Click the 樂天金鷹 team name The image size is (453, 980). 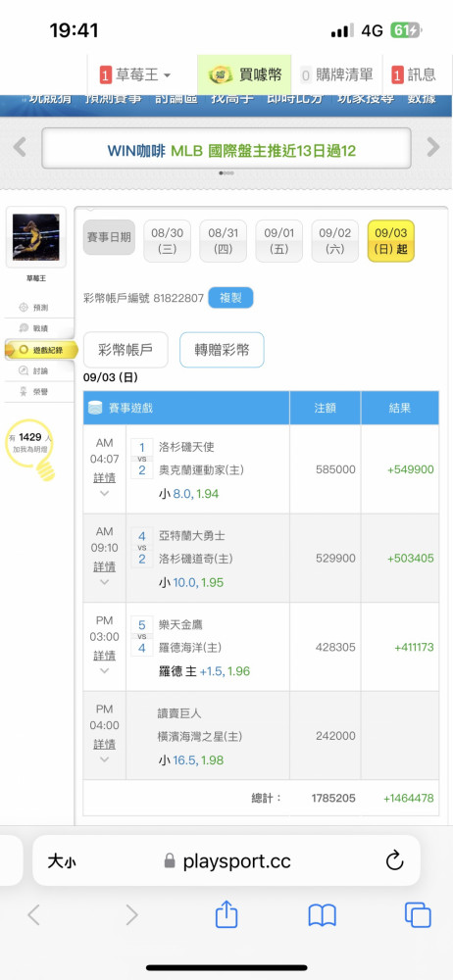[x=180, y=625]
